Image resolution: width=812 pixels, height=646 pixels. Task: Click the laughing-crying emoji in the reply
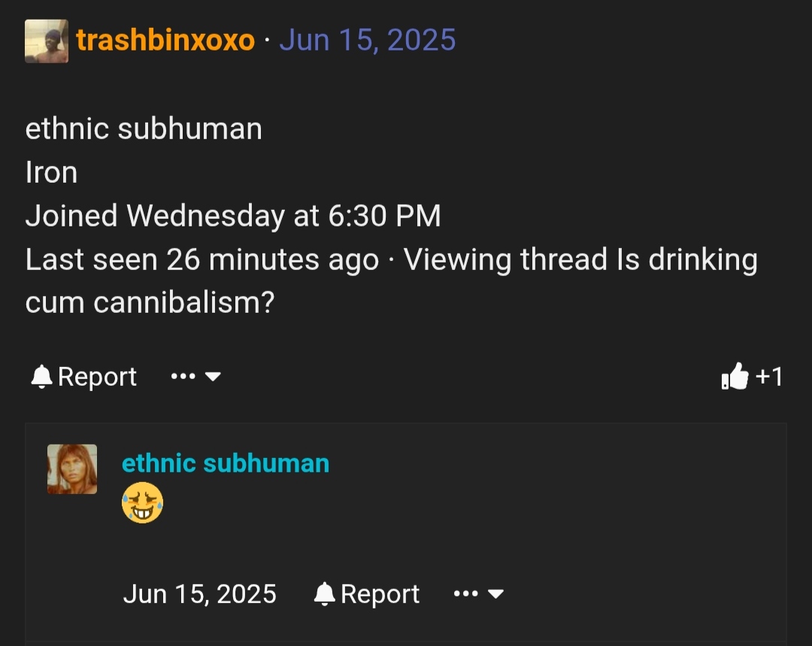142,502
